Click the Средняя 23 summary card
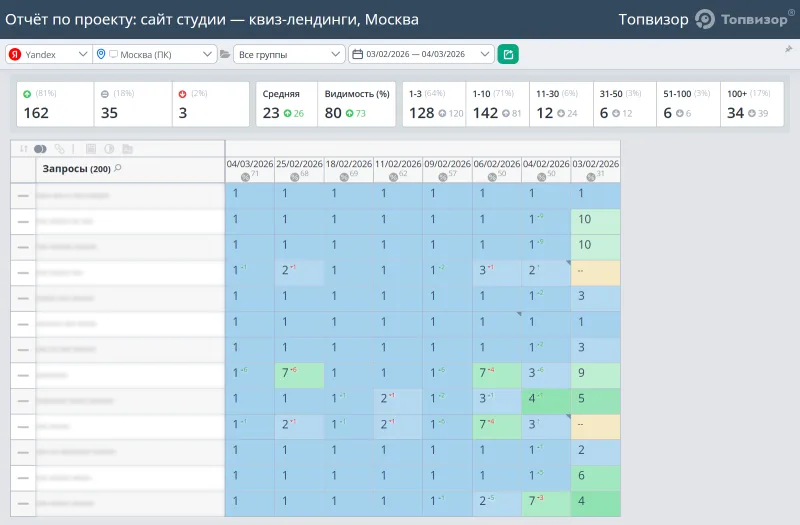The width and height of the screenshot is (800, 525). tap(286, 104)
